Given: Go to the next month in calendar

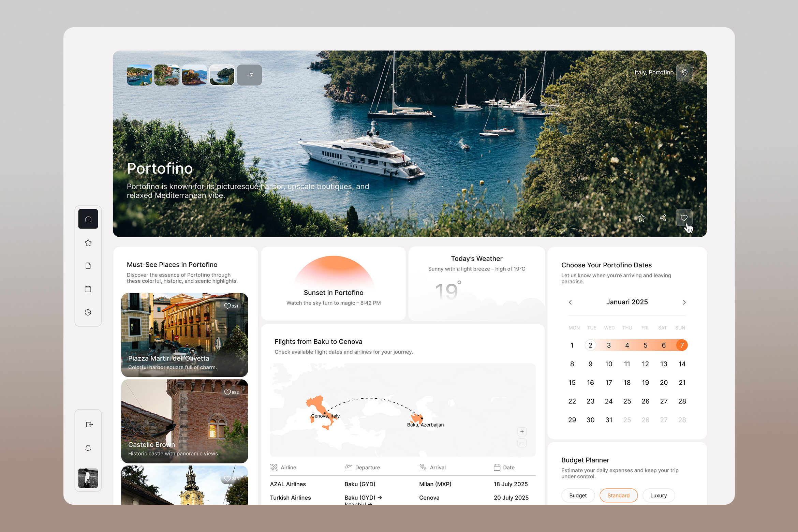Looking at the screenshot, I should (684, 302).
